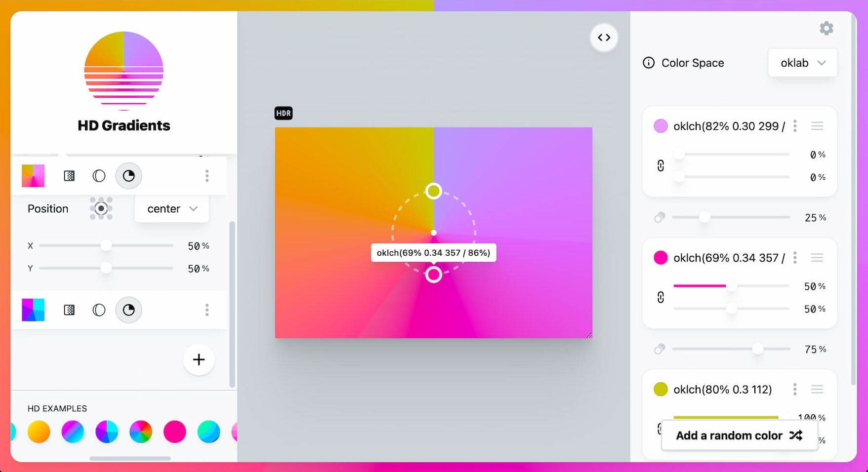The image size is (868, 472).
Task: Open the oklab Color Space dropdown
Action: 802,63
